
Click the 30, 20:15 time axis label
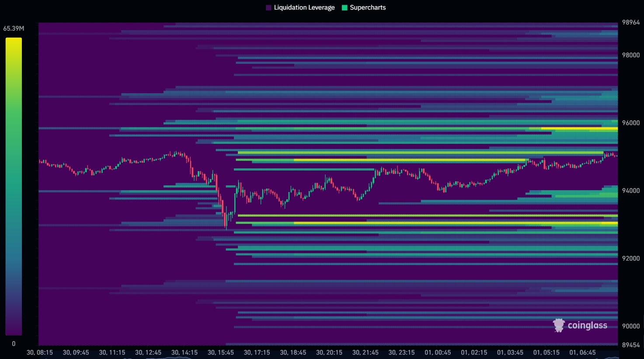click(x=329, y=352)
